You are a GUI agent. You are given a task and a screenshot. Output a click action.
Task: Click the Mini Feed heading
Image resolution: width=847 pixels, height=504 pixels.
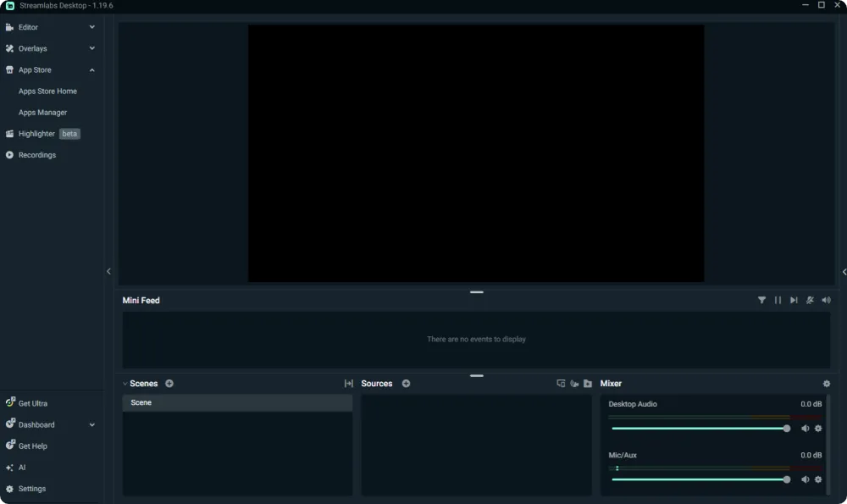(141, 301)
